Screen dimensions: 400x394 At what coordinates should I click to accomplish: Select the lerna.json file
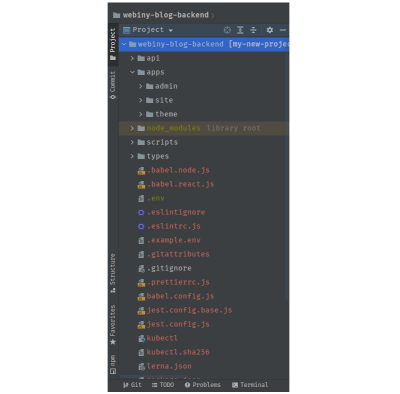tap(169, 366)
